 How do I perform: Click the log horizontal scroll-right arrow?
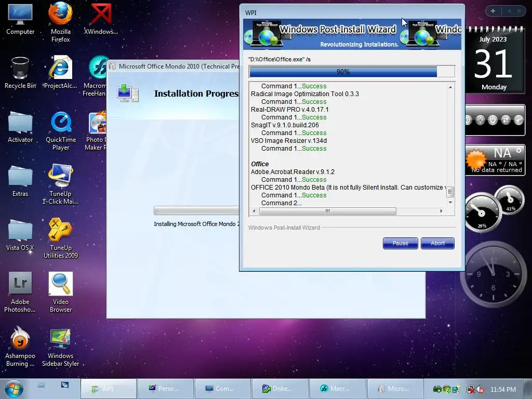[442, 211]
